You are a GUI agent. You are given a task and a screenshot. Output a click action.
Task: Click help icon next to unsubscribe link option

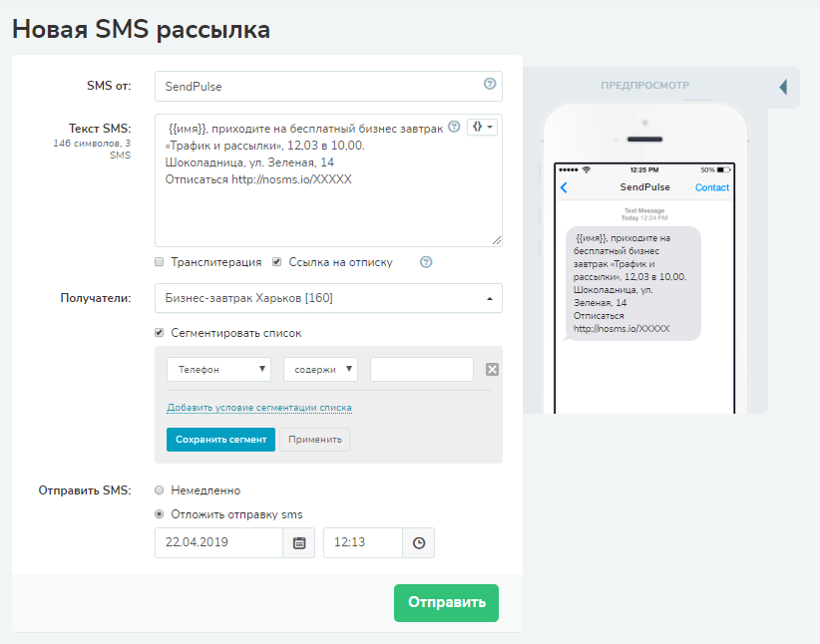tap(426, 262)
